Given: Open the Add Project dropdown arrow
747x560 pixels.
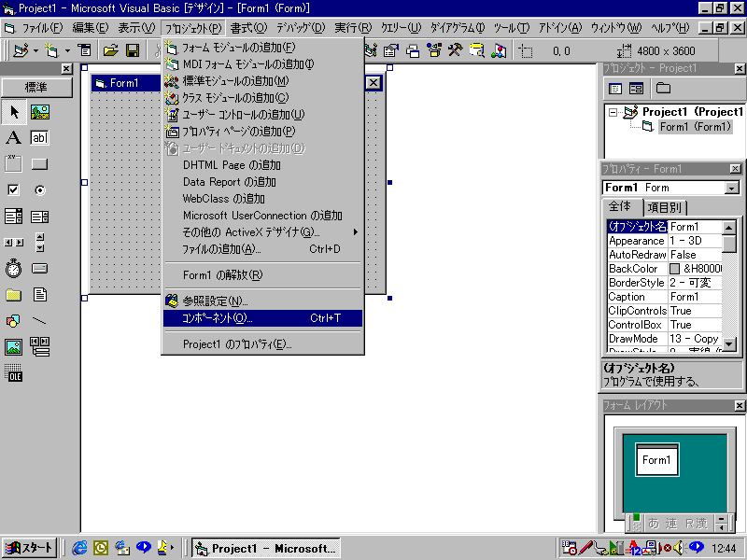Looking at the screenshot, I should [35, 50].
